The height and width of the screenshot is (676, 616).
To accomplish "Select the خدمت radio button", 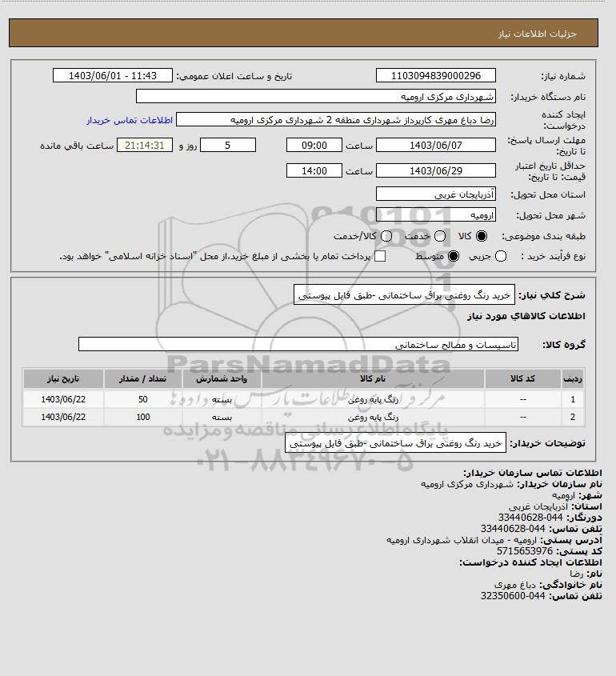I will coord(440,236).
